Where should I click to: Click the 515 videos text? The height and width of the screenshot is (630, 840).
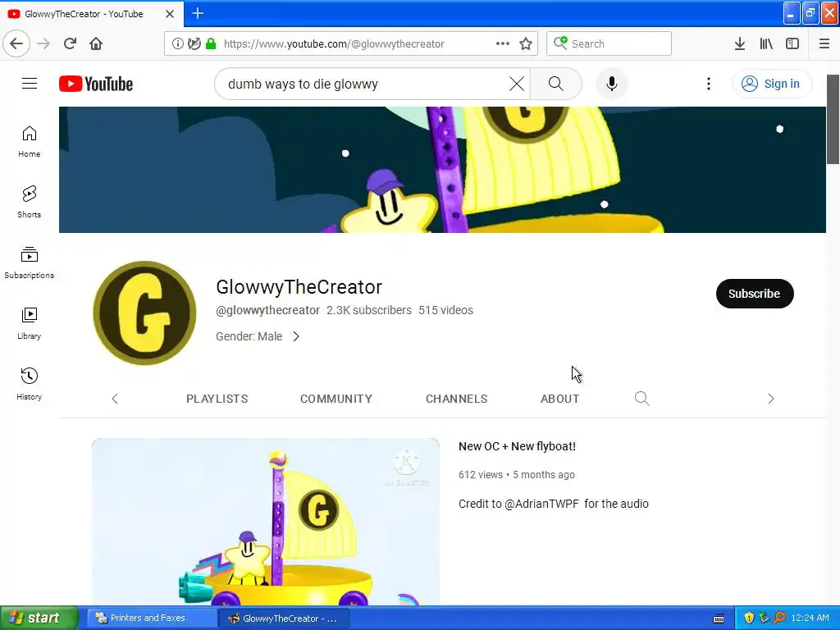point(445,310)
